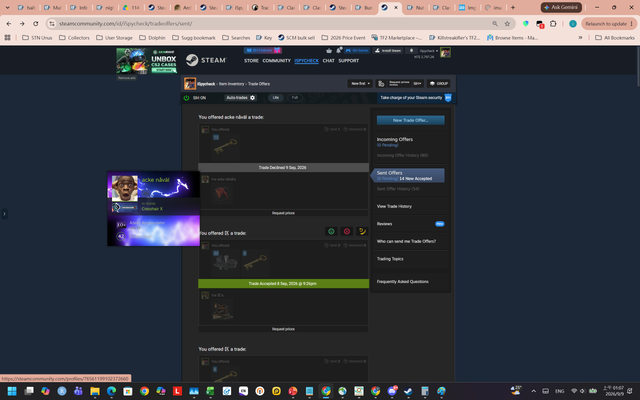Viewport: 640px width, 400px height.
Task: Click Request prices under acke nåvål trade
Action: pyautogui.click(x=283, y=213)
